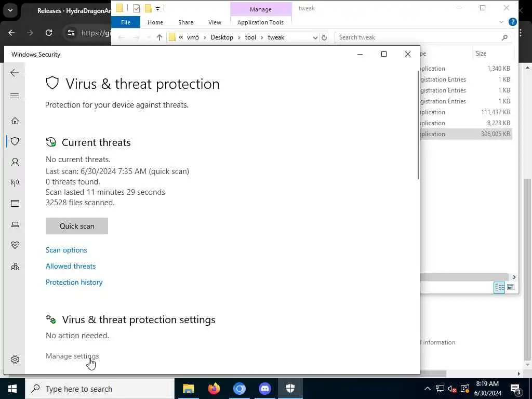Go back in Windows Security

15,73
